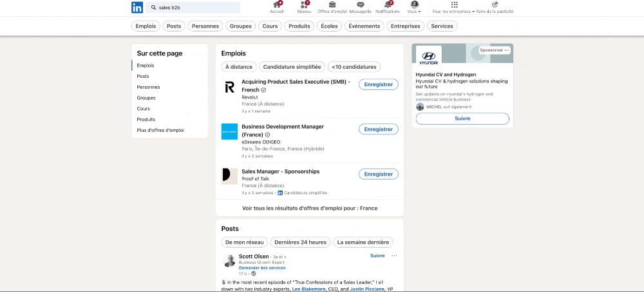This screenshot has height=292, width=644.
Task: Open Lee Blakemore mention link
Action: (308, 289)
